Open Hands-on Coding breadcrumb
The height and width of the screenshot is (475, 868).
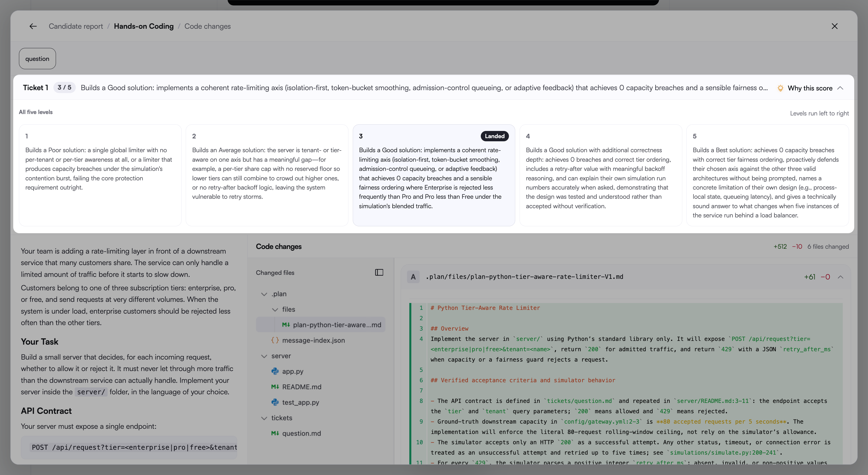point(144,26)
